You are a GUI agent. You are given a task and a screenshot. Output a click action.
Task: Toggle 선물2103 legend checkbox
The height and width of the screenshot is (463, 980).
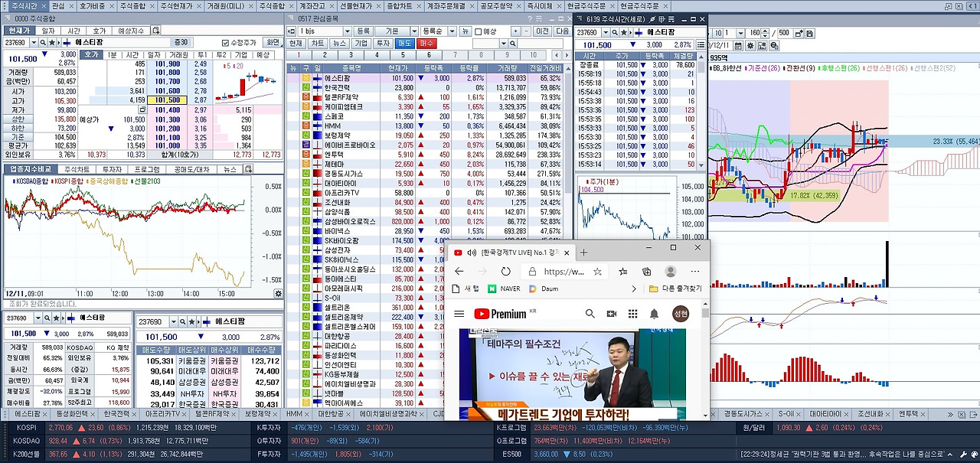coord(130,181)
